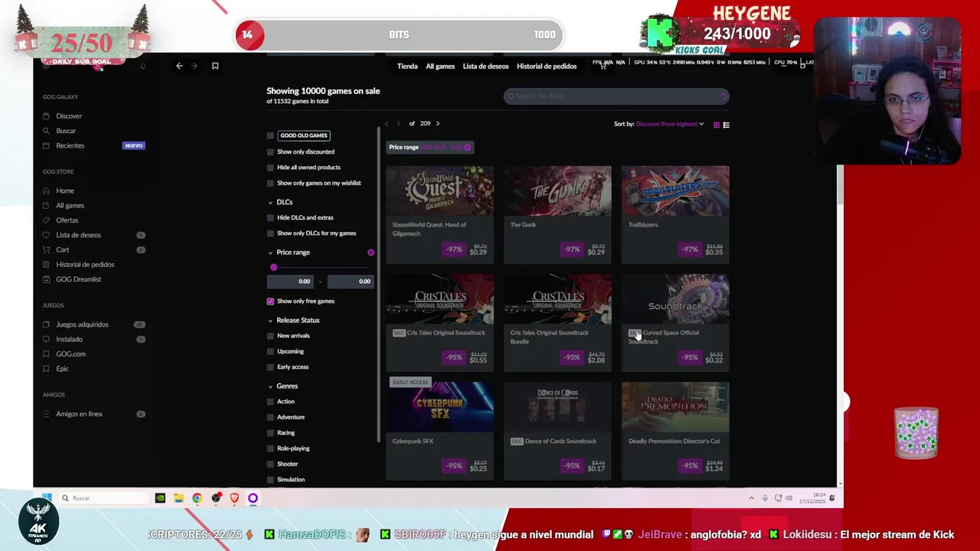Check Early access release status
Screen dimensions: 980x551
pos(270,367)
